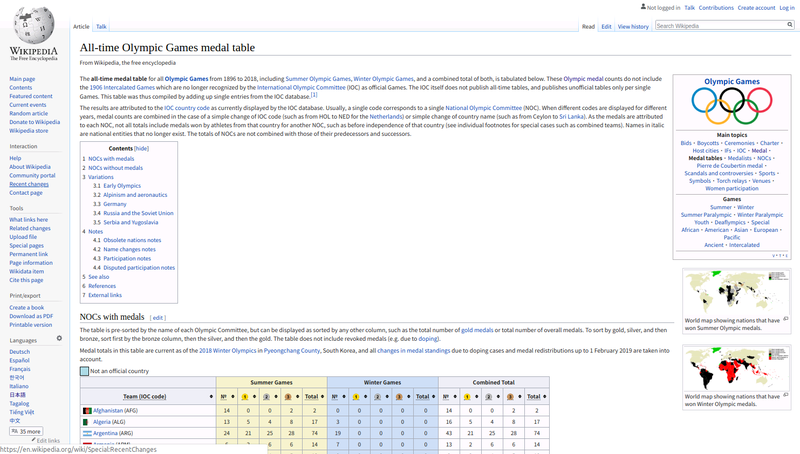Open the IOC country code link
Viewport: 800px width, 454px height.
[x=187, y=108]
